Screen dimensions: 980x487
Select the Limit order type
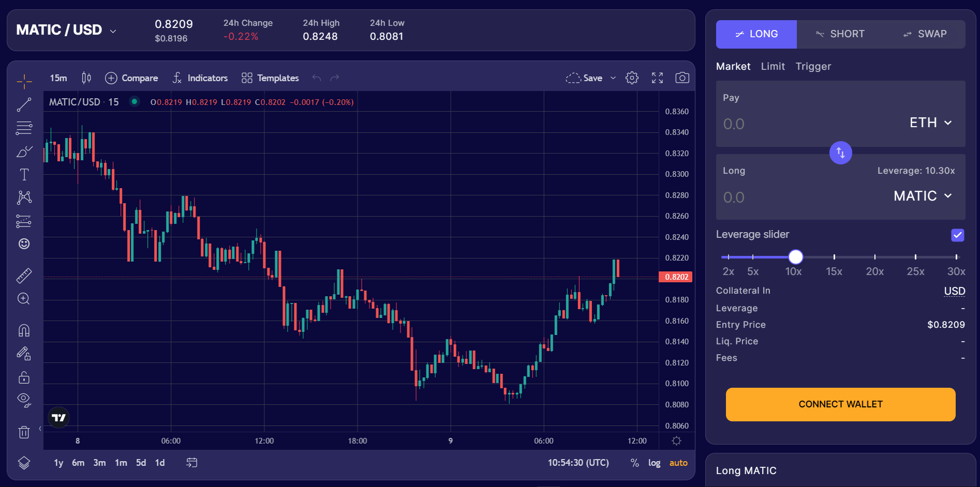(x=773, y=66)
